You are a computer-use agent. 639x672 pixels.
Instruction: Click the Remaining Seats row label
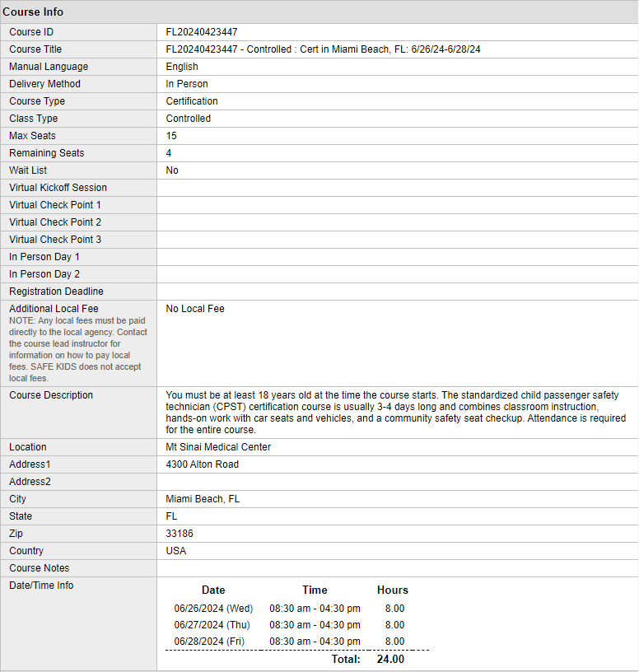coord(47,153)
